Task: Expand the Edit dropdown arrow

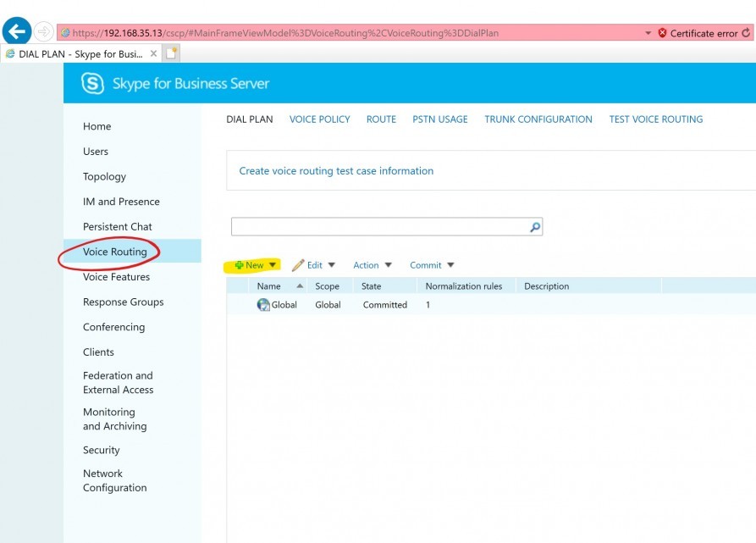Action: point(331,265)
